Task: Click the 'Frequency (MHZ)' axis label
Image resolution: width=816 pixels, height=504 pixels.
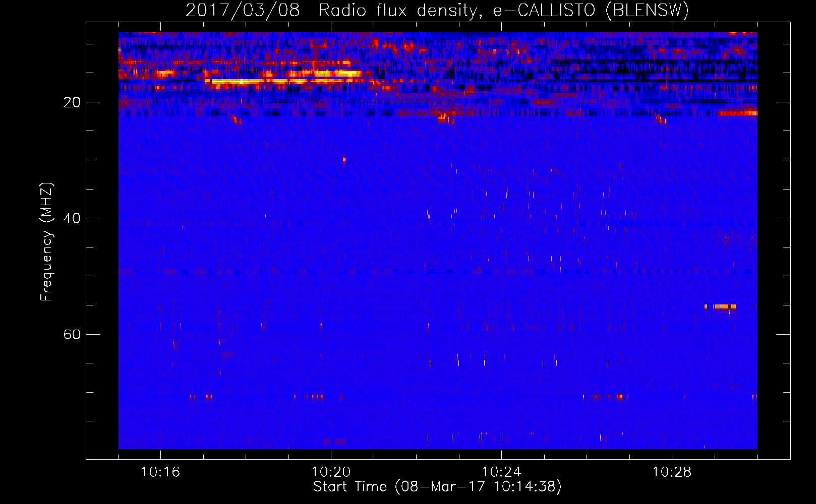Action: (x=46, y=241)
